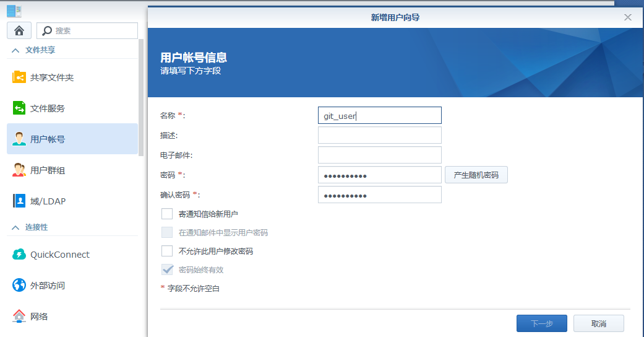
Task: Select Domain/LDAP menu entry label
Action: click(48, 201)
